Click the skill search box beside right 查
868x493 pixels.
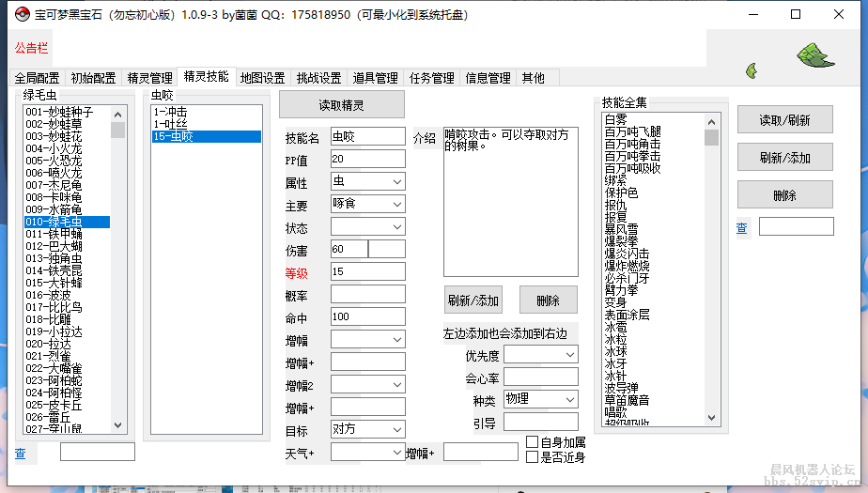[x=796, y=226]
